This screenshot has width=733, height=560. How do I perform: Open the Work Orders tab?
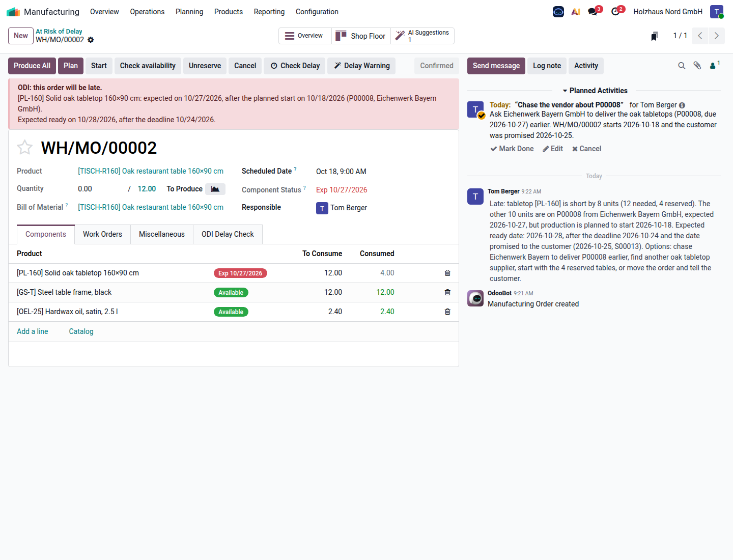click(102, 234)
